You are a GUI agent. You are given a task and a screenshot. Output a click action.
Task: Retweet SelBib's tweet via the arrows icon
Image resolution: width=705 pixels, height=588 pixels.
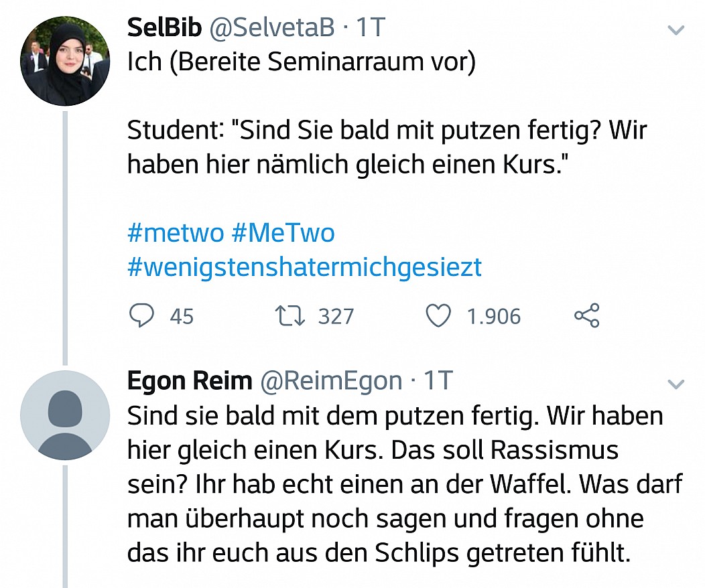pos(290,316)
